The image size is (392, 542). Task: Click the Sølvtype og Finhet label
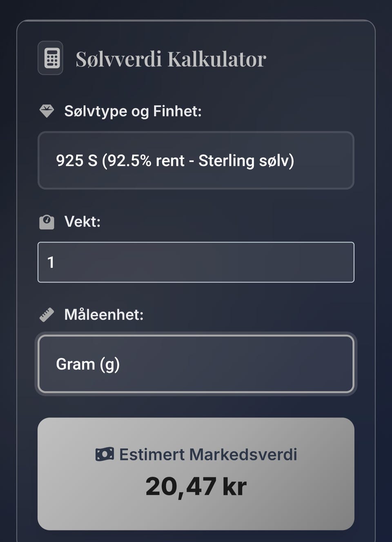click(x=133, y=111)
